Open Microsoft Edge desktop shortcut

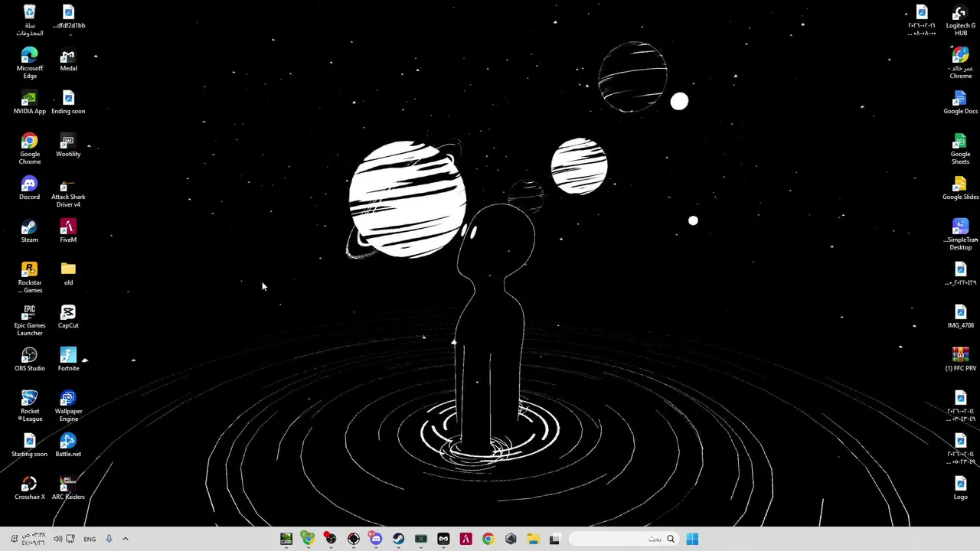coord(29,63)
